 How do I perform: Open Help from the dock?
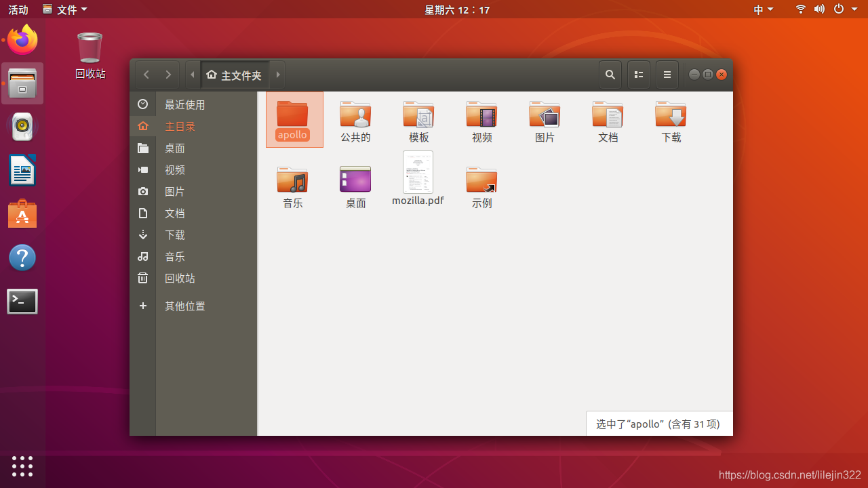tap(22, 258)
